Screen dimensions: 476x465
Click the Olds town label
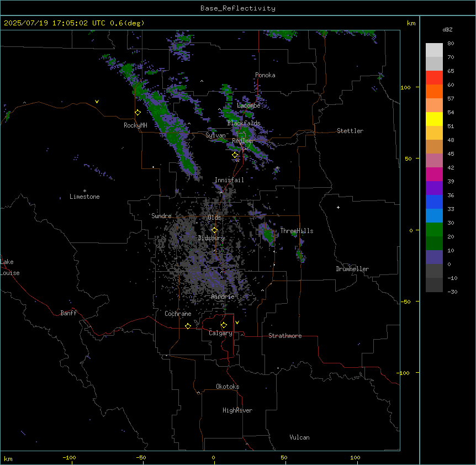click(214, 218)
